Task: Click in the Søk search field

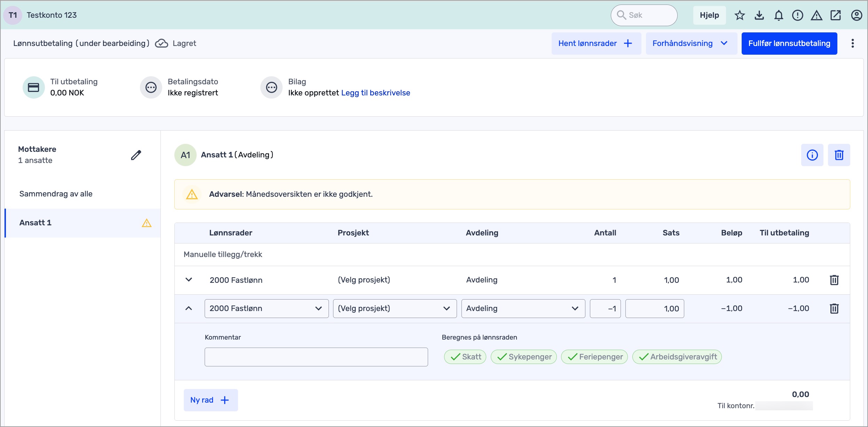Action: click(644, 15)
